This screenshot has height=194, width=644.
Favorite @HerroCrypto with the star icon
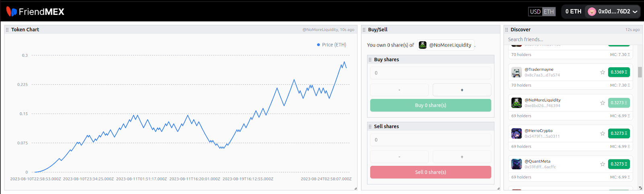pos(603,134)
